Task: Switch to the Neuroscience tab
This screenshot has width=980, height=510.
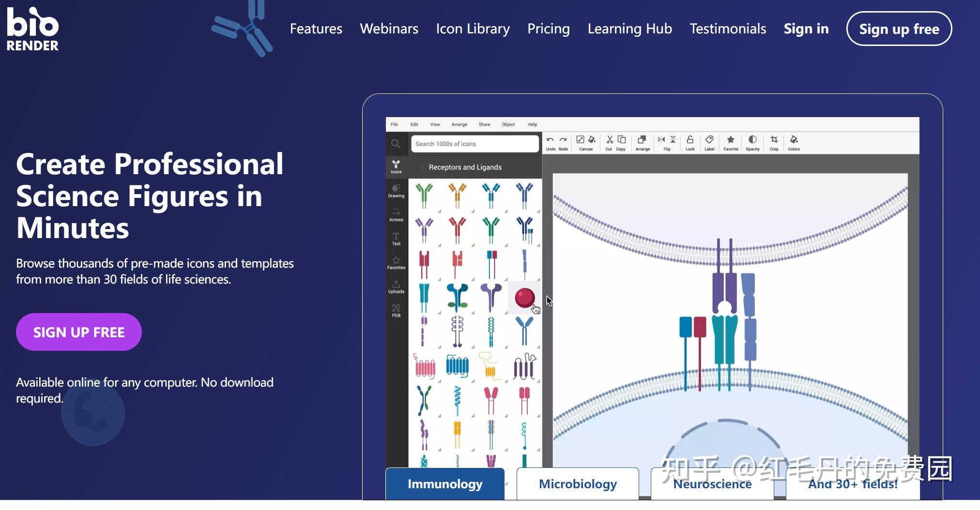Action: pos(712,484)
